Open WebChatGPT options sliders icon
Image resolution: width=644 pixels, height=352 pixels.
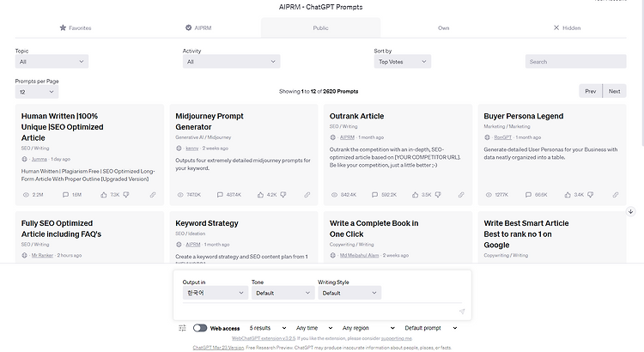point(182,328)
